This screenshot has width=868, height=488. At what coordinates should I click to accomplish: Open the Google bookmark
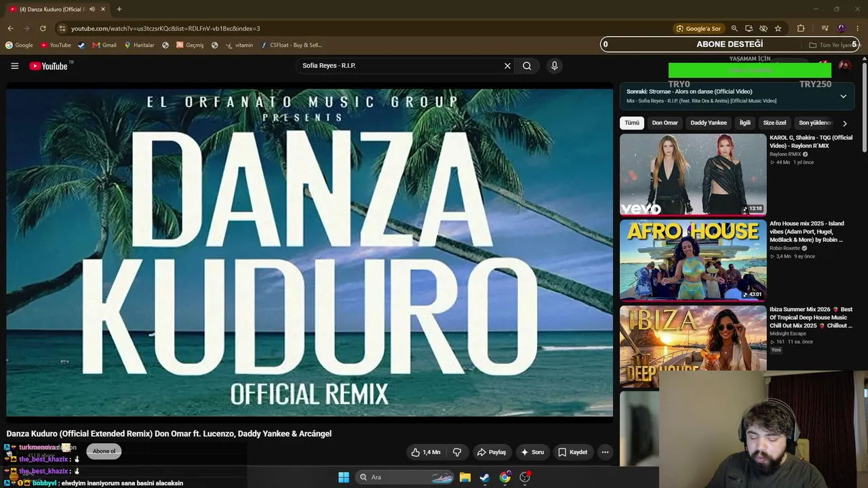19,45
